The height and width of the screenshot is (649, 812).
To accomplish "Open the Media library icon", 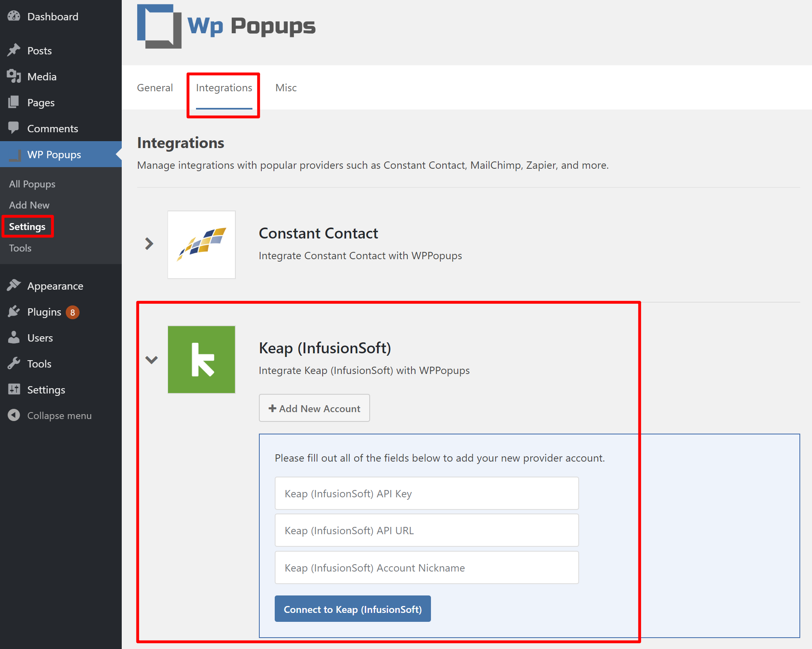I will pos(14,76).
